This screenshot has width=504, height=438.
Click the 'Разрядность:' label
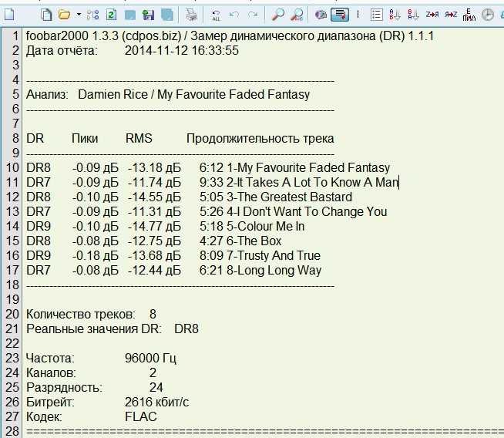64,388
